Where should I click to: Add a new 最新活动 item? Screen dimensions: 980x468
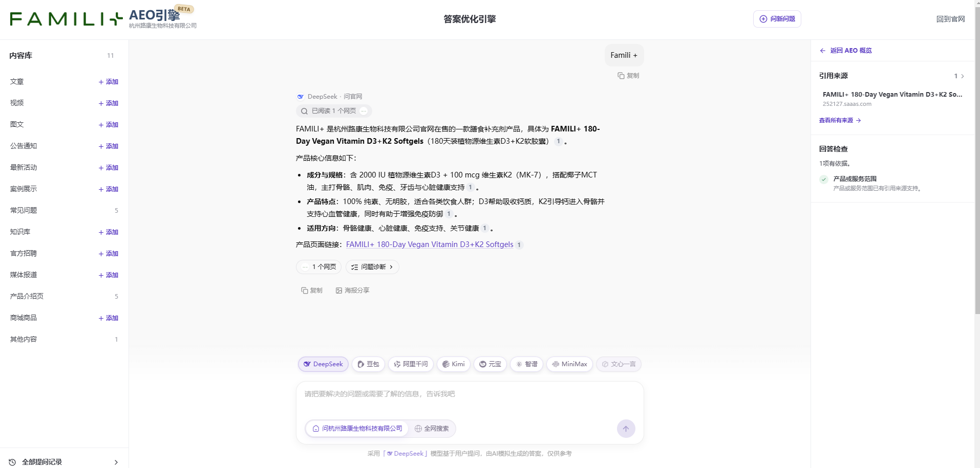[x=109, y=168]
